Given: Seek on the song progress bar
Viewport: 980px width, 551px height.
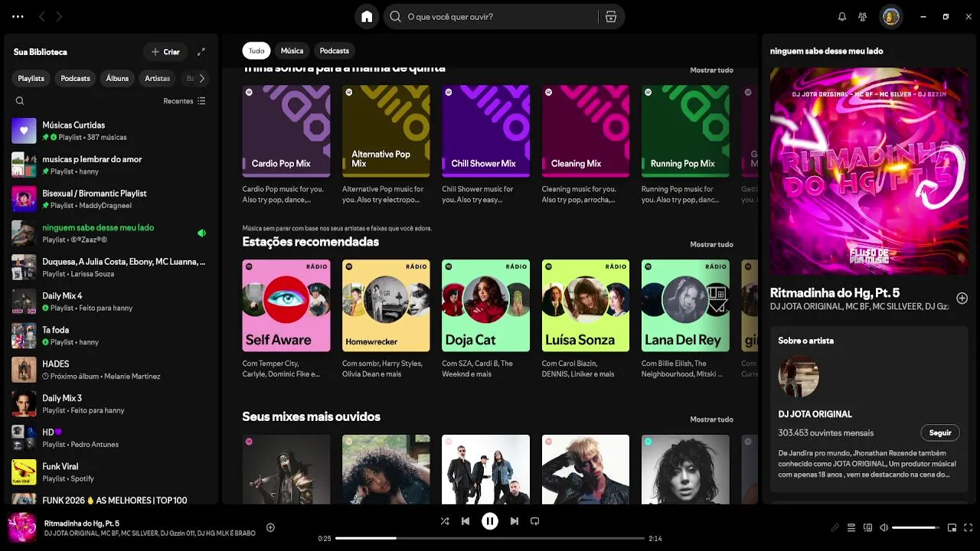Looking at the screenshot, I should pos(490,538).
